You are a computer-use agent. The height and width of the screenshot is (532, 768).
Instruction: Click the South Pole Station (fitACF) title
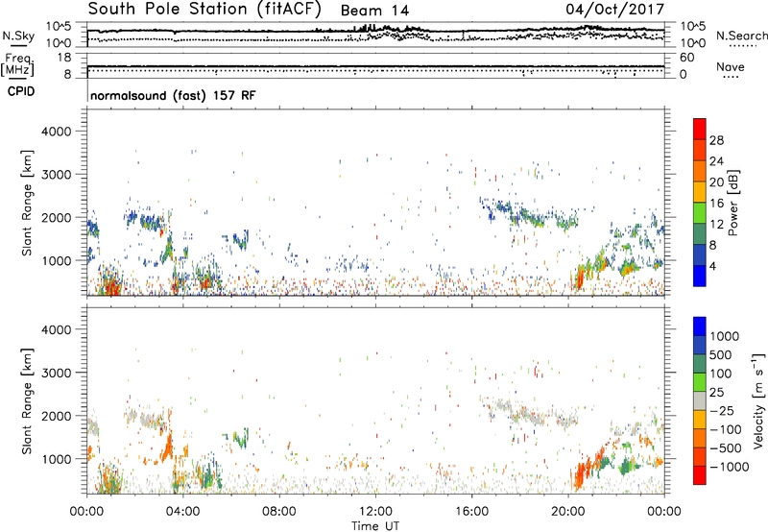point(204,10)
